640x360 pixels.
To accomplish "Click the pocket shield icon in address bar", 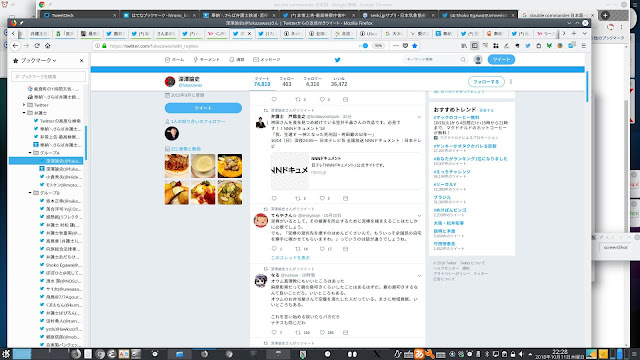I will coord(405,46).
